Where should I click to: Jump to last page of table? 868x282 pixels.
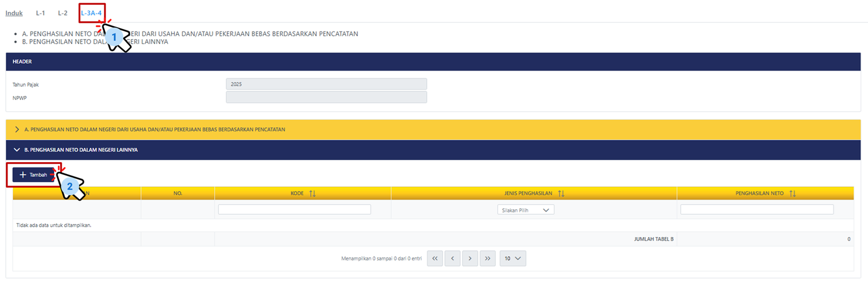[488, 259]
